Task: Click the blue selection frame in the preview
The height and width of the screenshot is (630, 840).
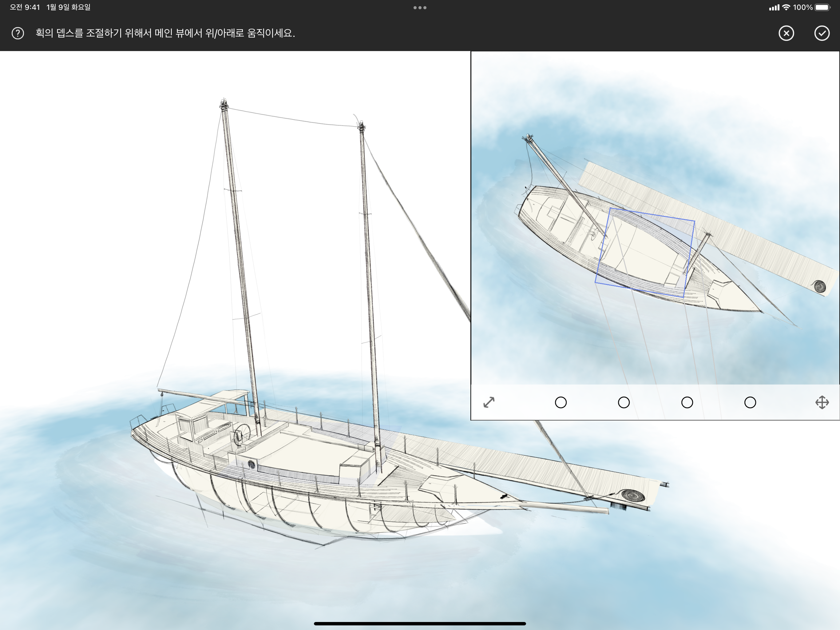Action: point(645,252)
